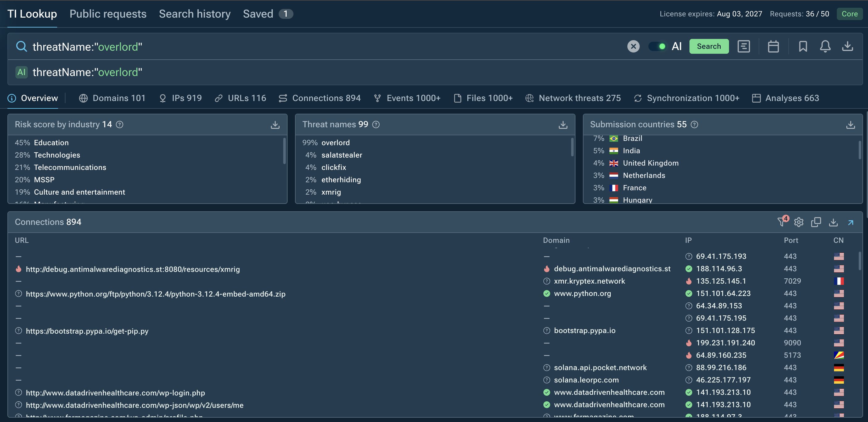The width and height of the screenshot is (868, 422).
Task: Open the Saved tab
Action: point(268,14)
